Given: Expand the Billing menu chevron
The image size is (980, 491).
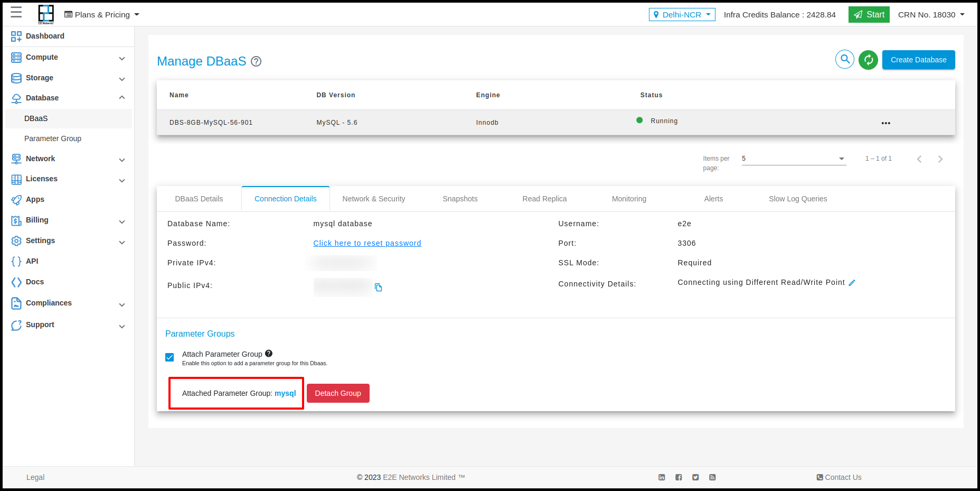Looking at the screenshot, I should [122, 221].
